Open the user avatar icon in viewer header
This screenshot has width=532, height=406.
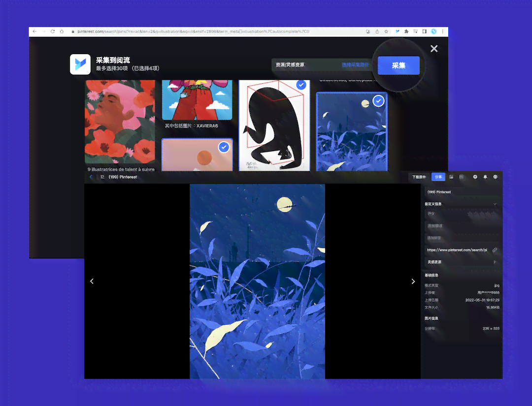(x=496, y=177)
